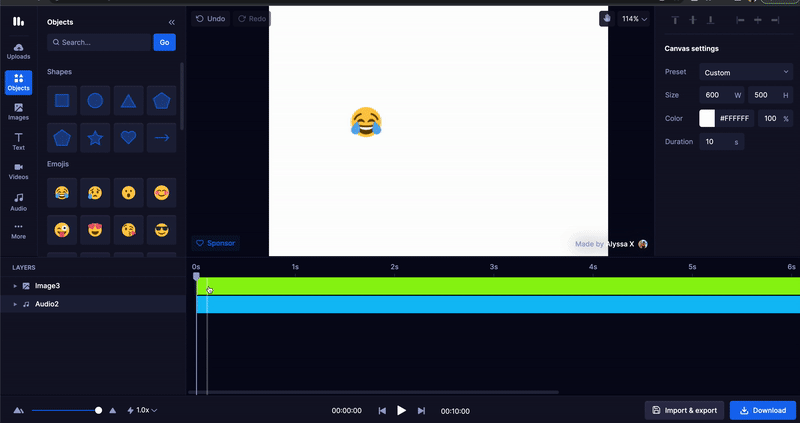800x423 pixels.
Task: Open the More menu in sidebar
Action: 18,231
